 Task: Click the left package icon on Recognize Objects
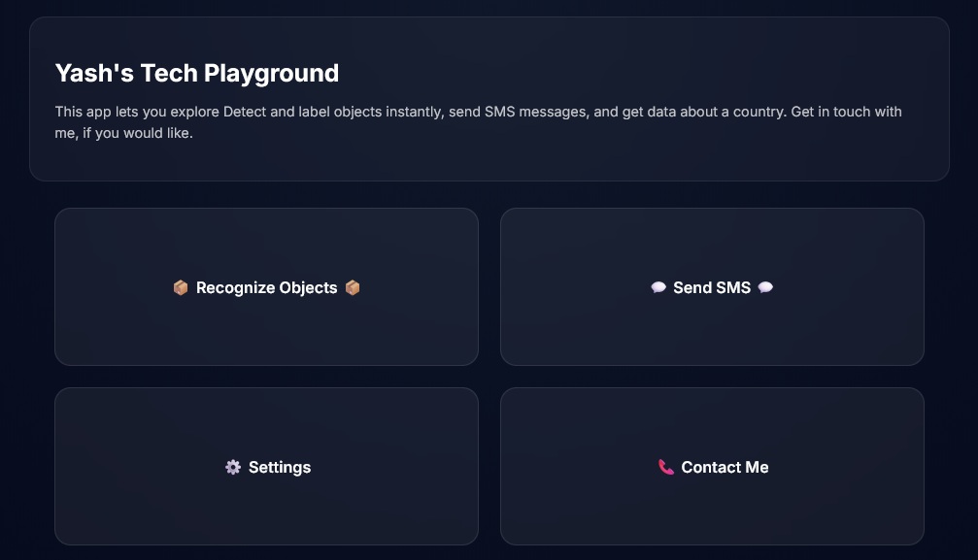click(180, 288)
